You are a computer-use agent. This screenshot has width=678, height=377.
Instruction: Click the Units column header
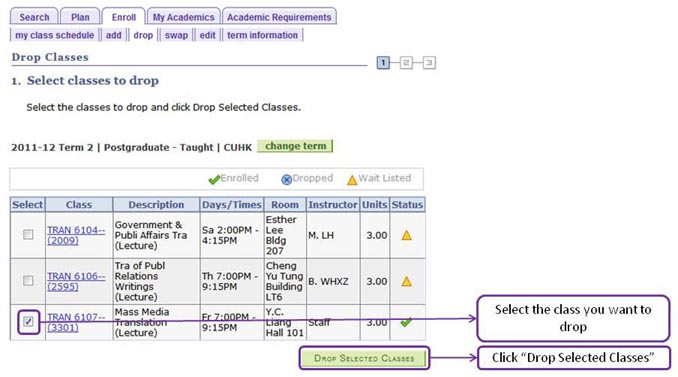pos(374,204)
